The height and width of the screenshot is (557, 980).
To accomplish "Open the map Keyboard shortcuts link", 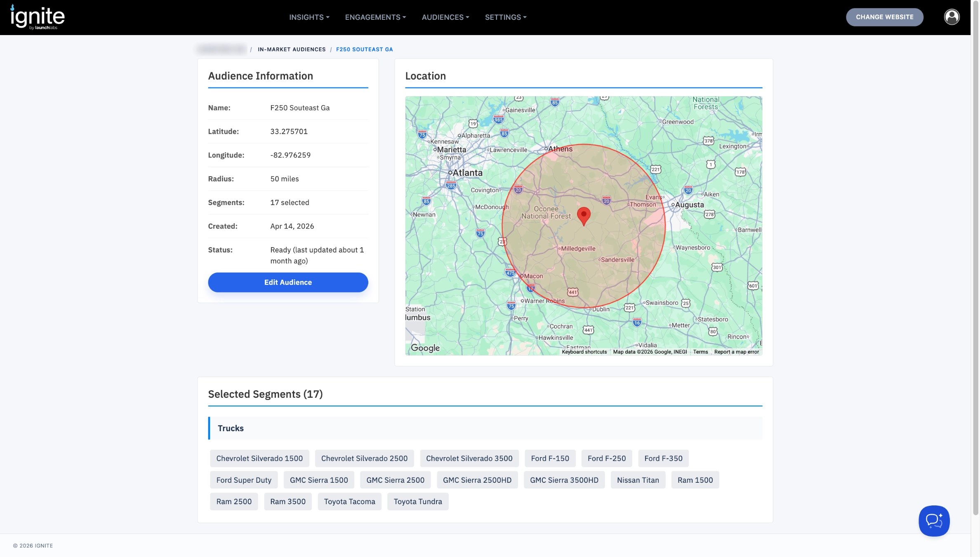I will [584, 352].
